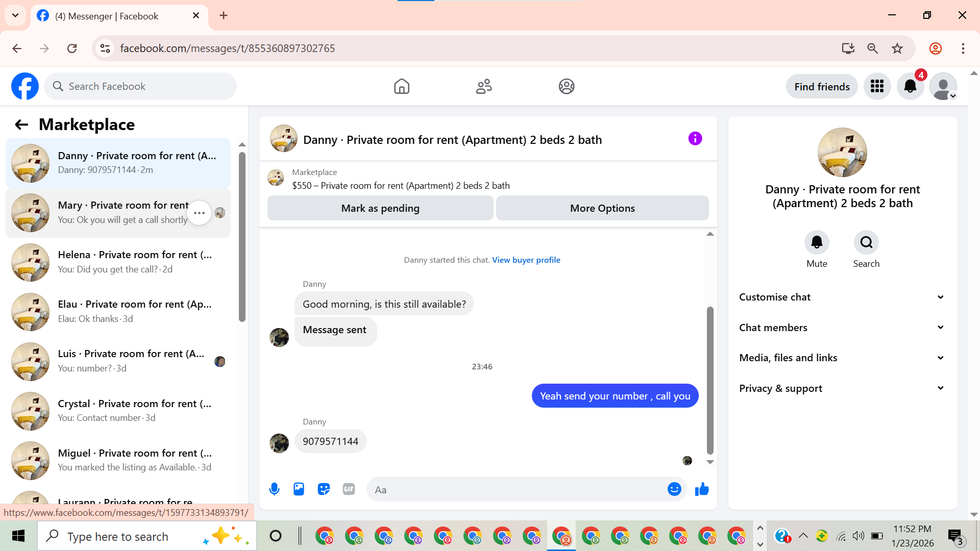This screenshot has width=980, height=551.
Task: Open the GIF picker icon
Action: pos(349,489)
